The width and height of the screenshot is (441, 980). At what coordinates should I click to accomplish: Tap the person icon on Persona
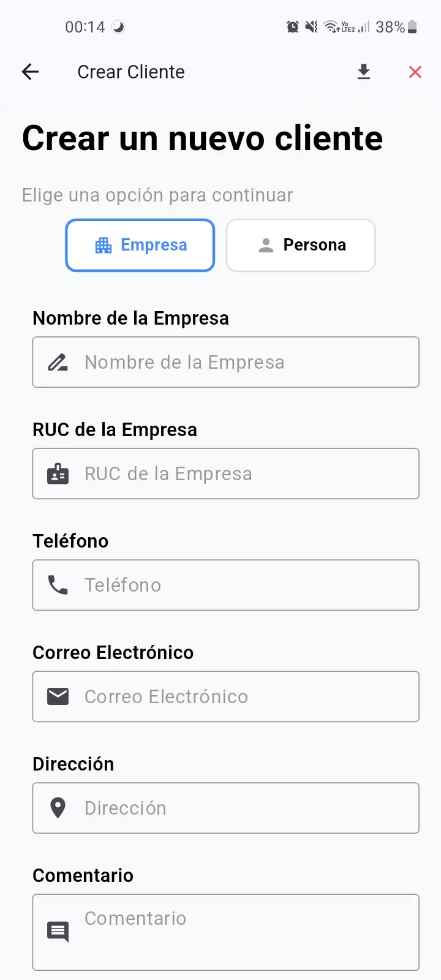pos(266,246)
